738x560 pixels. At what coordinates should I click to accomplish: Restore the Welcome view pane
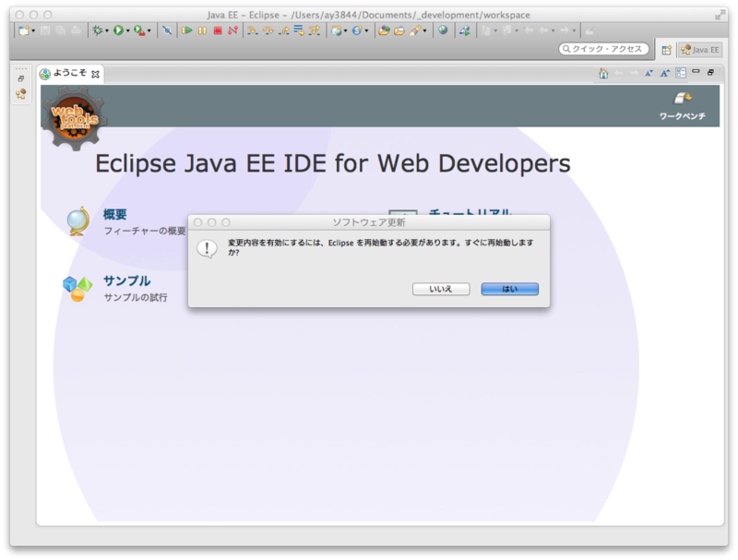(710, 73)
